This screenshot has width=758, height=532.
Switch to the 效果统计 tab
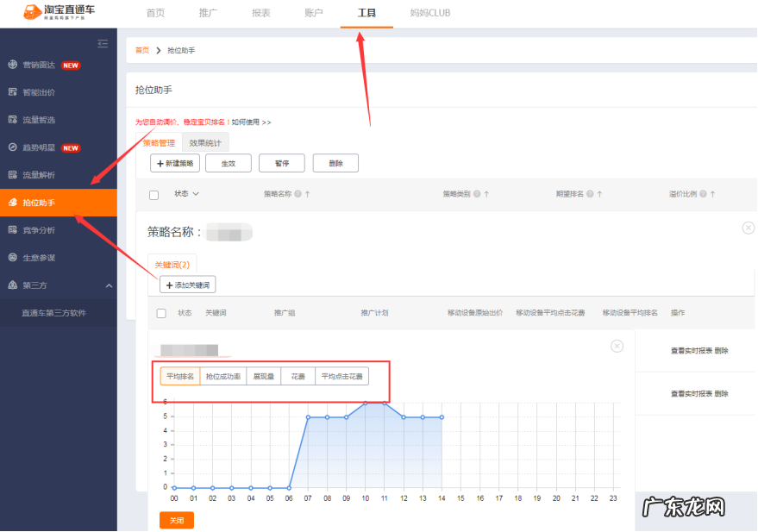[206, 142]
